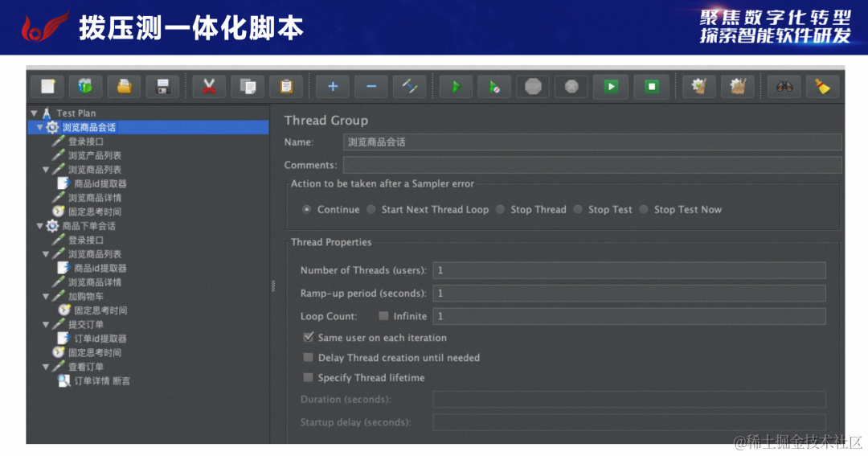Screen dimensions: 868x456
Task: Open Search with binoculars icon
Action: pyautogui.click(x=784, y=86)
